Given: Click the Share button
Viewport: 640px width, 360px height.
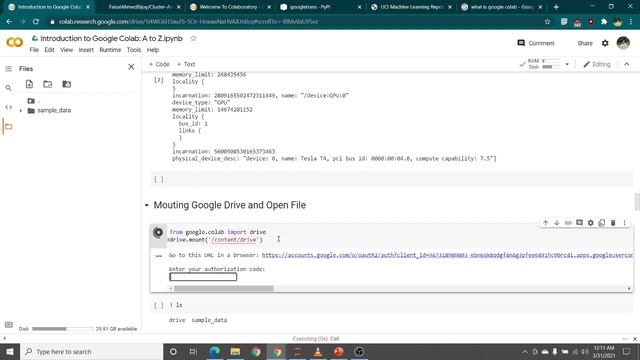Looking at the screenshot, I should click(x=584, y=43).
